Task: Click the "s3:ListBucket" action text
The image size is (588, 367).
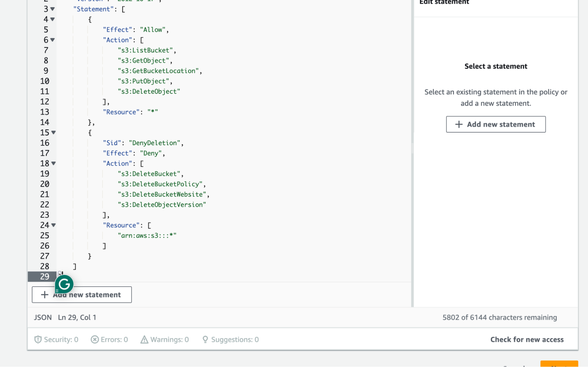Action: tap(145, 50)
